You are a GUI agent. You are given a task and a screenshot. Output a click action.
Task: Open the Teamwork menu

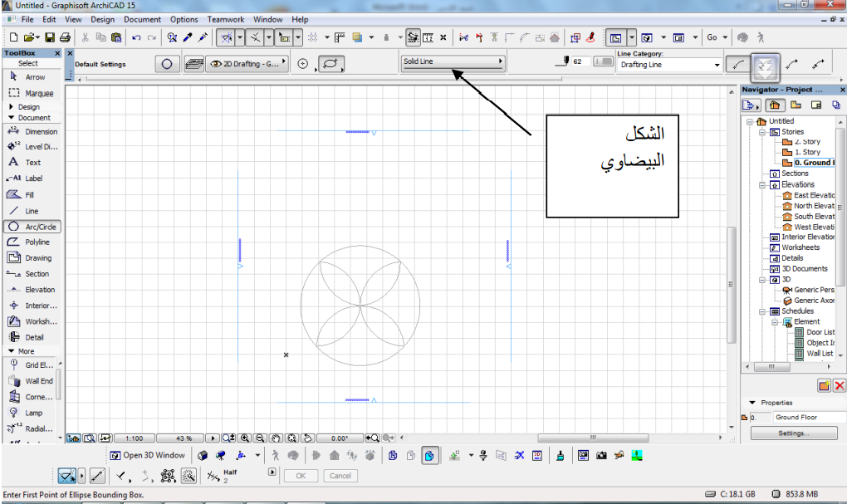pos(225,19)
